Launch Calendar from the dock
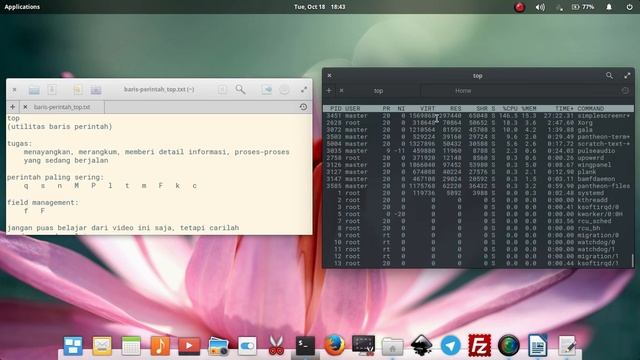 [x=131, y=346]
